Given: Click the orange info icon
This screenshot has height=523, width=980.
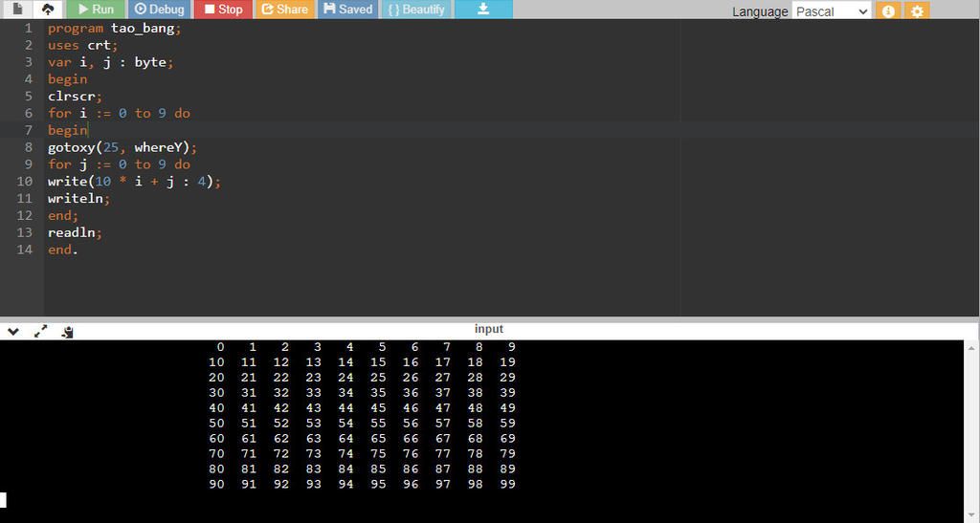Looking at the screenshot, I should click(888, 11).
